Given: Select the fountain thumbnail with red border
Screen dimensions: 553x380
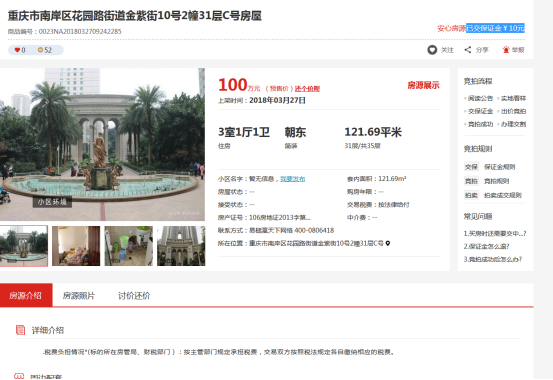Looking at the screenshot, I should pyautogui.click(x=24, y=246).
